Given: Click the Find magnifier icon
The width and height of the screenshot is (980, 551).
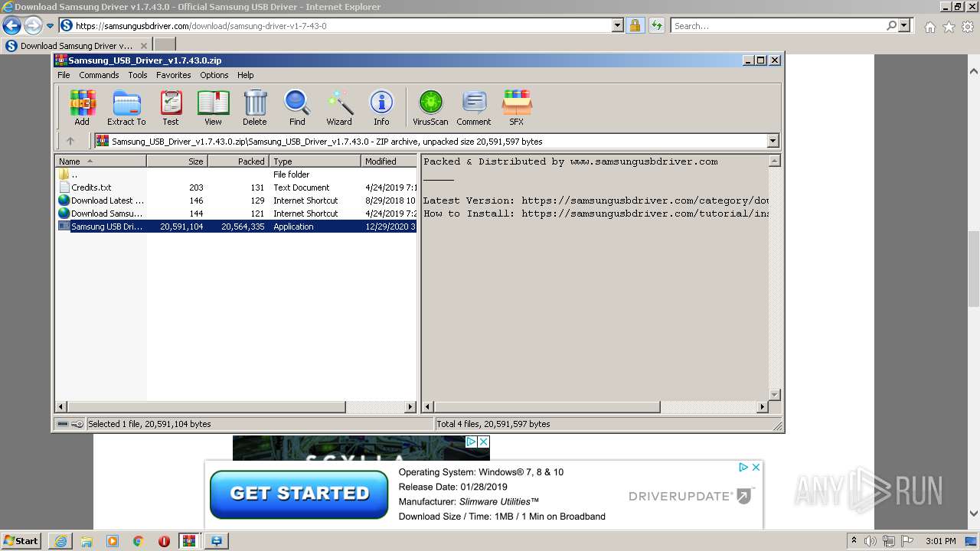Looking at the screenshot, I should [297, 107].
